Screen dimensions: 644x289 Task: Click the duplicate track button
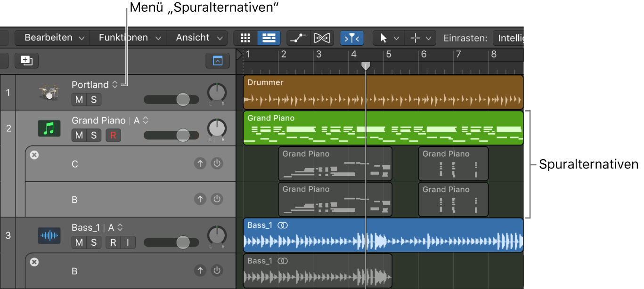tap(26, 60)
